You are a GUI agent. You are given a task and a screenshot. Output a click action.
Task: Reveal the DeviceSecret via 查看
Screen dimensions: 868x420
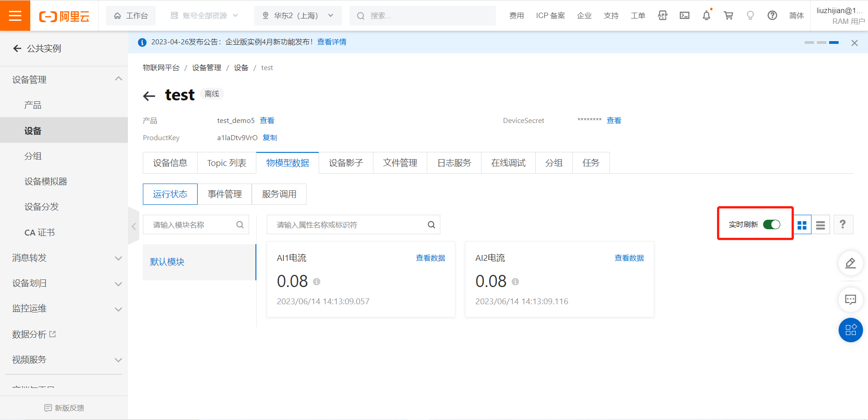(x=613, y=120)
